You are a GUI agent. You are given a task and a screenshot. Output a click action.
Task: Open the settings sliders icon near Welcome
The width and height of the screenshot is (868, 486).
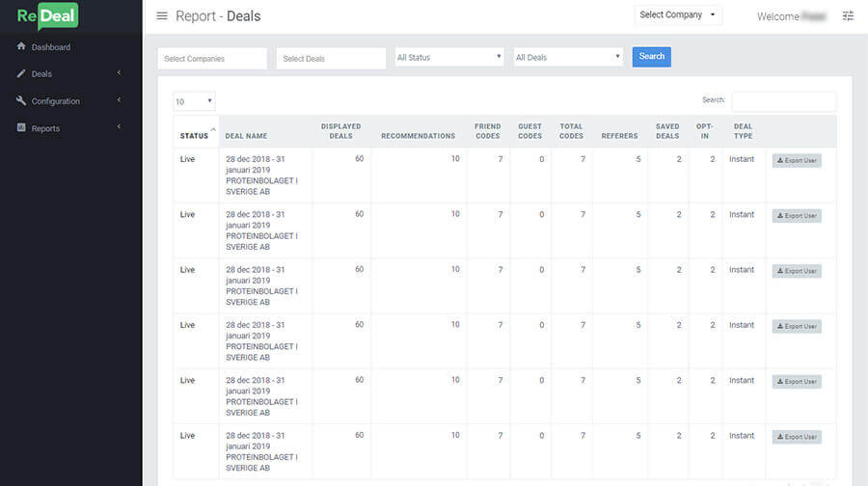point(848,16)
